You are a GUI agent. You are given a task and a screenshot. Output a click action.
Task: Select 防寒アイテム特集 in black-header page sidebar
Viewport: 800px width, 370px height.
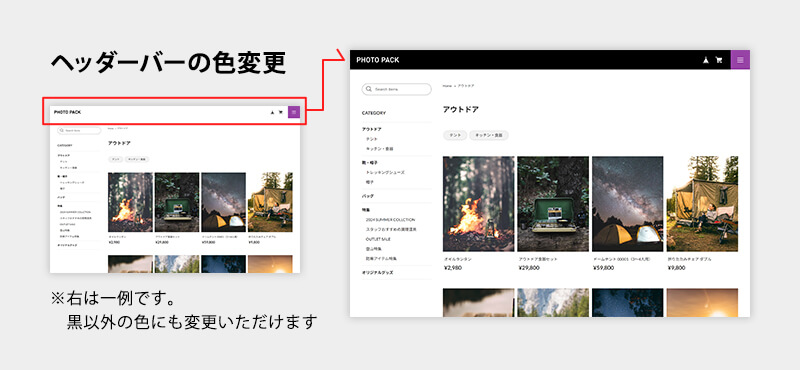[x=381, y=258]
